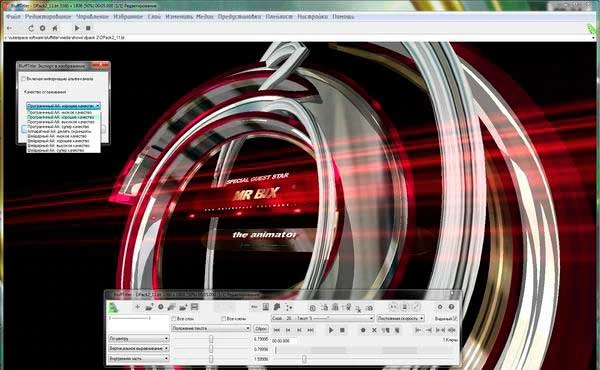Click the second folder icon with plus sign

tap(183, 307)
